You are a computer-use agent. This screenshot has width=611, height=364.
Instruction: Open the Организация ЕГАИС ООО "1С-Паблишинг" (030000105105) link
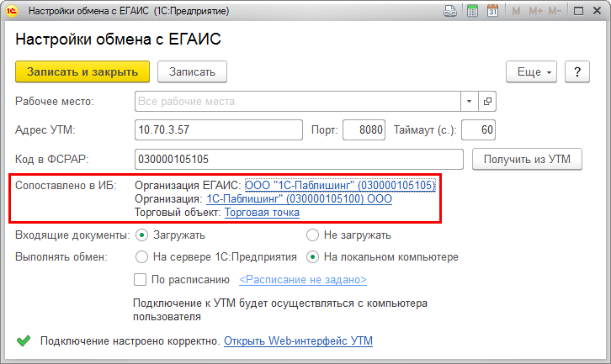340,185
